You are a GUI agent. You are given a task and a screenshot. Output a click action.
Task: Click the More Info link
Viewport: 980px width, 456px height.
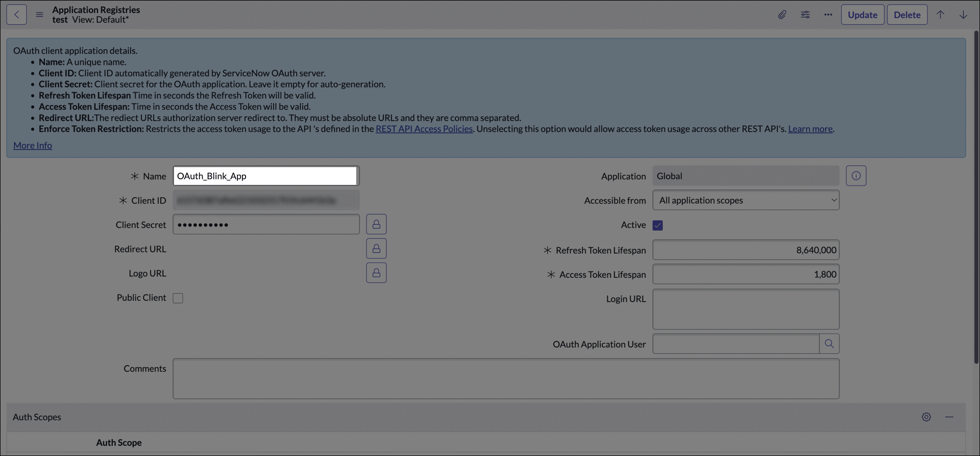33,146
